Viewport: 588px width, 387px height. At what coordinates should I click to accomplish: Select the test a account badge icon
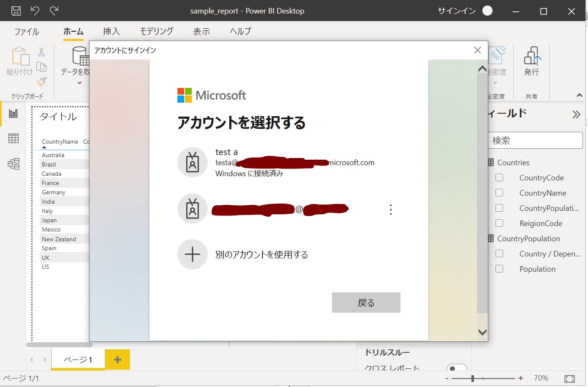(192, 162)
